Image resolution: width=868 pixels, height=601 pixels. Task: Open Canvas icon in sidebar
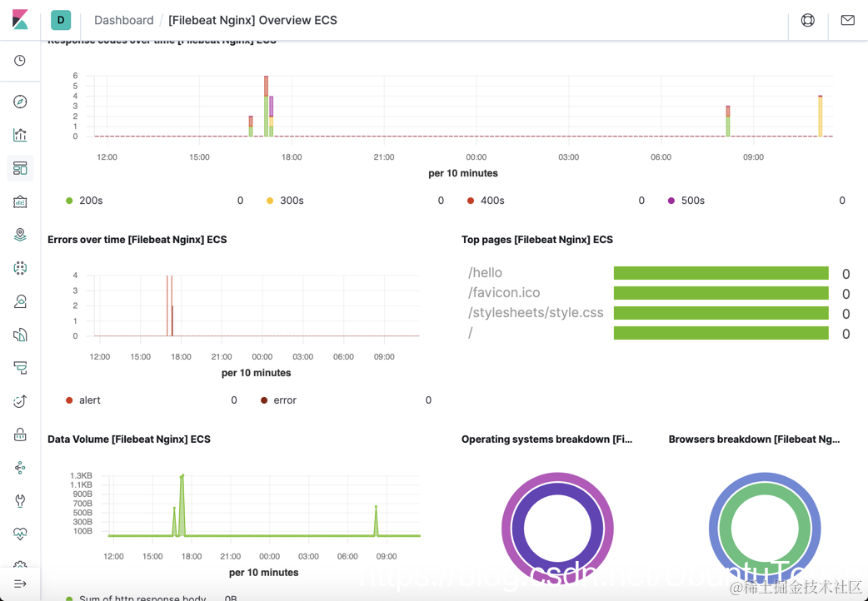tap(20, 201)
